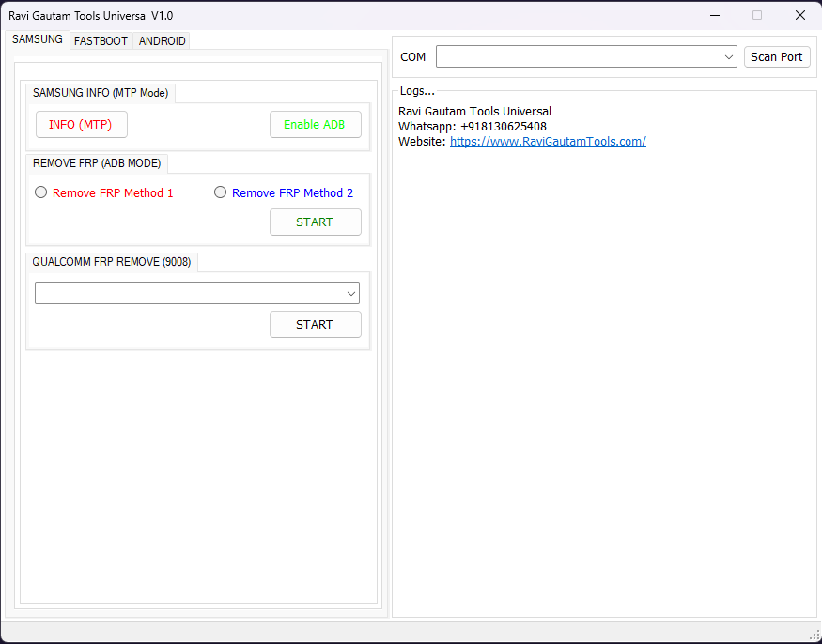Click the Whatsapp number line in logs
Viewport: 822px width, 644px height.
[473, 127]
